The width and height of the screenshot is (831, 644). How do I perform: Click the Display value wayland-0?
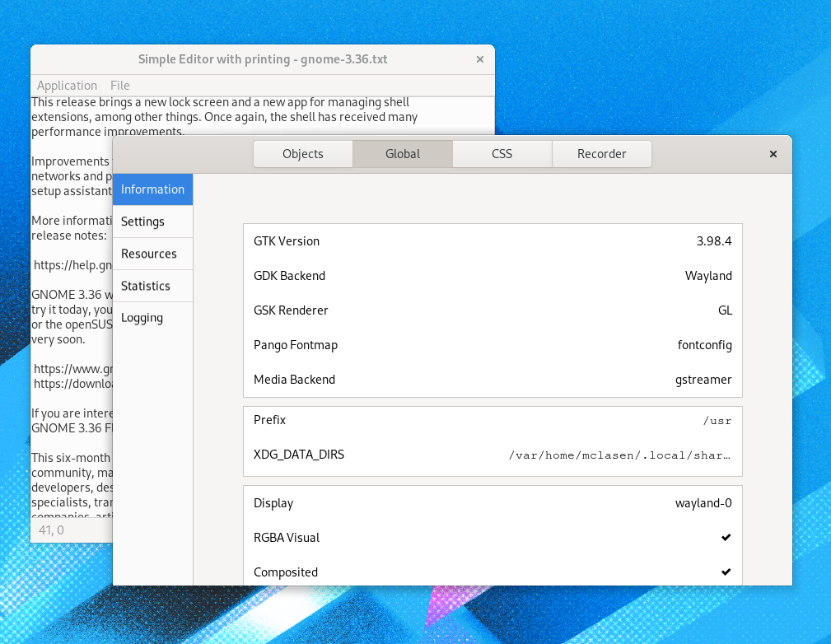click(703, 503)
